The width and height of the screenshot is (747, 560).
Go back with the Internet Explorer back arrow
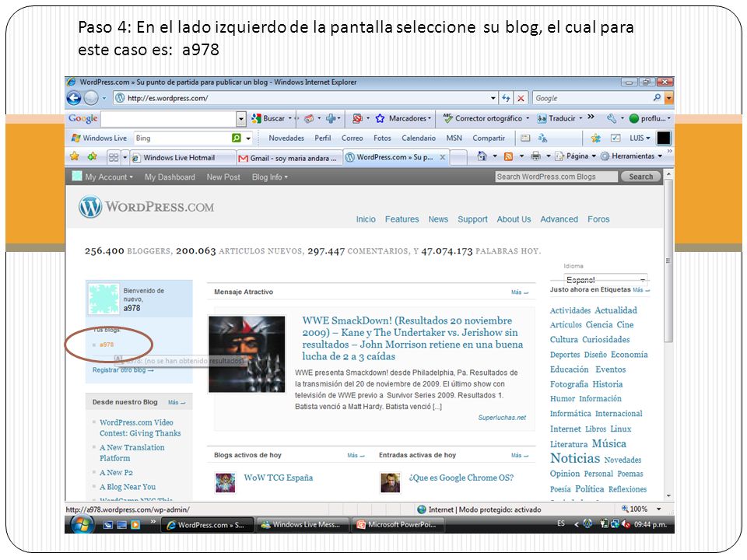pos(74,98)
